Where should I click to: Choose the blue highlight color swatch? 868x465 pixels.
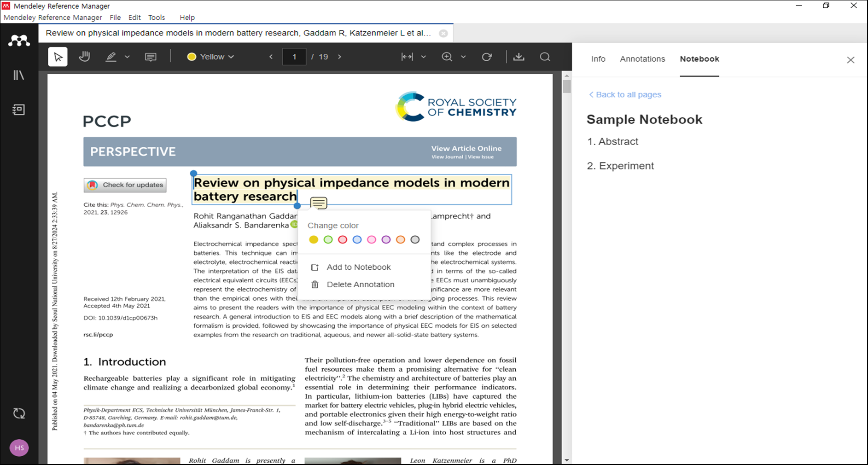click(x=357, y=239)
